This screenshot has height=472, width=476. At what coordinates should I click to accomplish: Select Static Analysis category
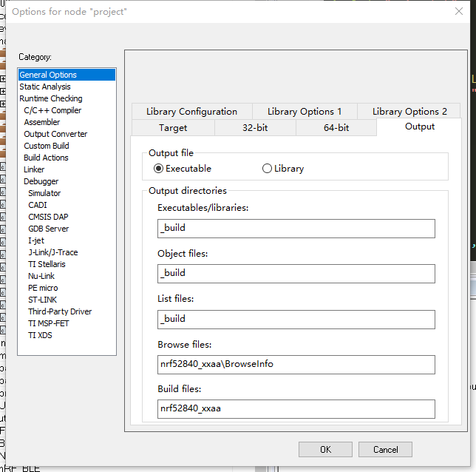pos(45,87)
